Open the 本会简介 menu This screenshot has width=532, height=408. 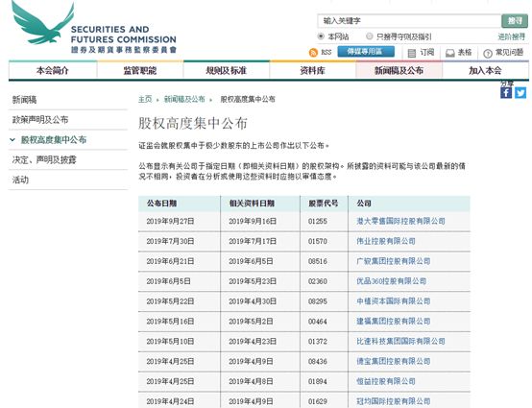[53, 70]
